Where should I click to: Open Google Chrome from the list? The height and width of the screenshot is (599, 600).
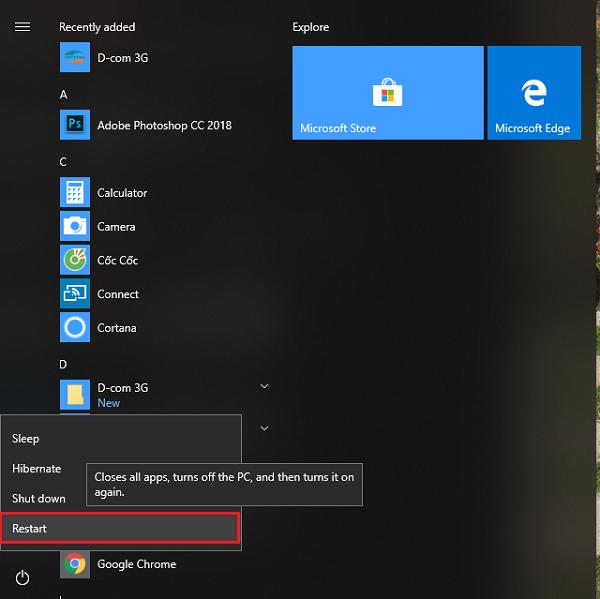[135, 564]
